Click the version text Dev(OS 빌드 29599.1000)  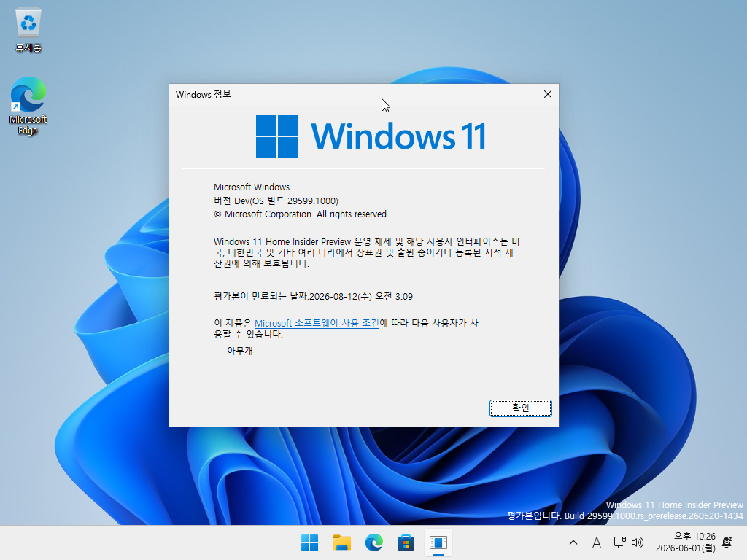point(286,201)
